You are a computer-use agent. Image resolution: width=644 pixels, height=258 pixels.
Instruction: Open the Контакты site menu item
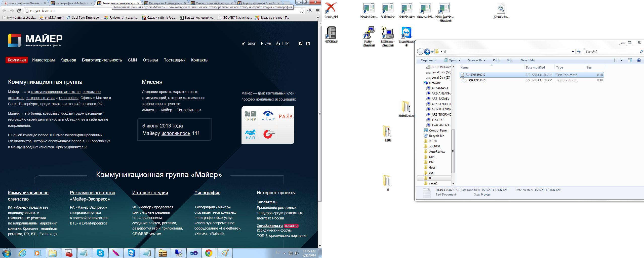200,60
